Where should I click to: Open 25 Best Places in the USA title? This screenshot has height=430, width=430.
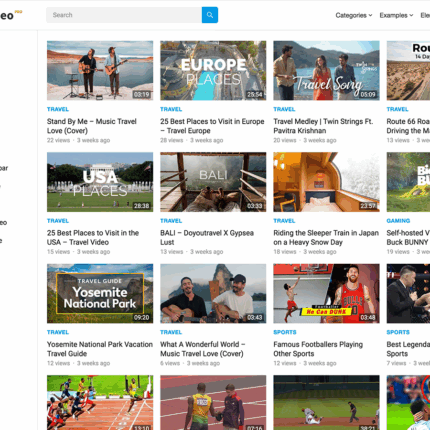93,237
